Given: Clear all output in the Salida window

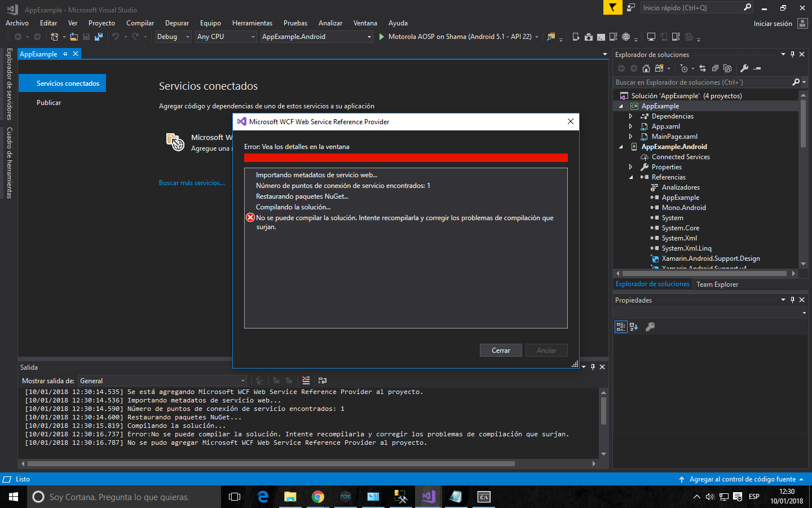Looking at the screenshot, I should [306, 380].
